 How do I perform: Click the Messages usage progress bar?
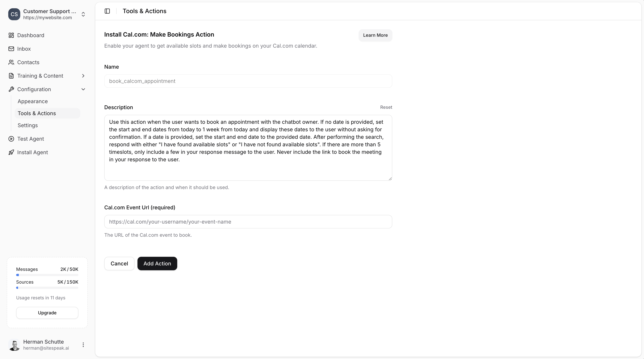tap(47, 275)
